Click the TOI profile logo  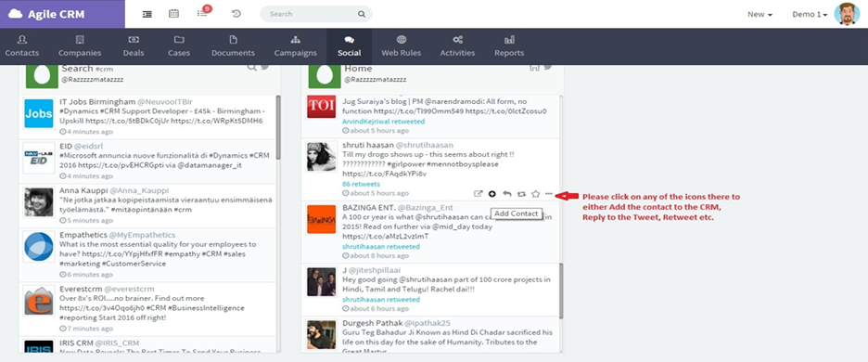coord(322,106)
